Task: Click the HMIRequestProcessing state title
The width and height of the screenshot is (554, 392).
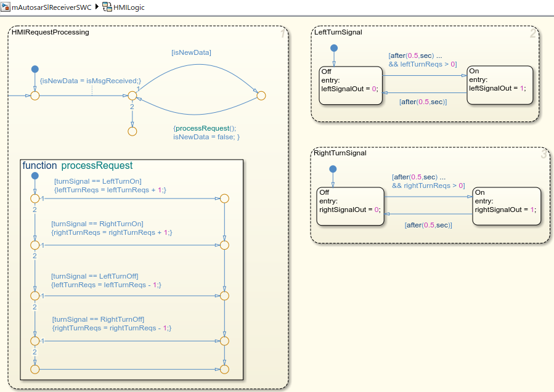Action: [x=51, y=32]
